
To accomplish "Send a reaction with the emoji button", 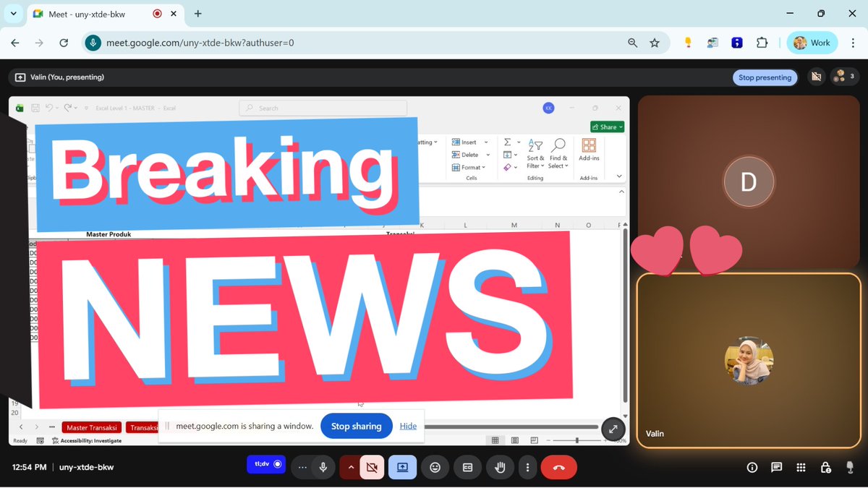I will [435, 467].
